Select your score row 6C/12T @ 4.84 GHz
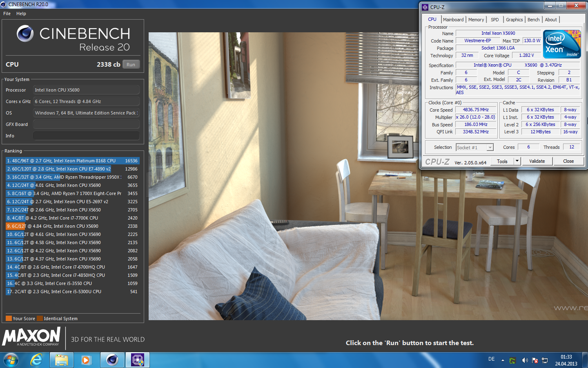The image size is (588, 368). tap(72, 226)
